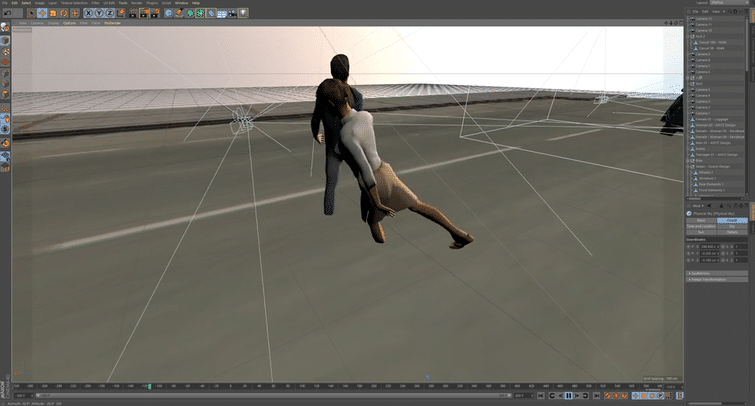Open the Layout dropdown set to Startup
The image size is (755, 406).
(x=727, y=3)
